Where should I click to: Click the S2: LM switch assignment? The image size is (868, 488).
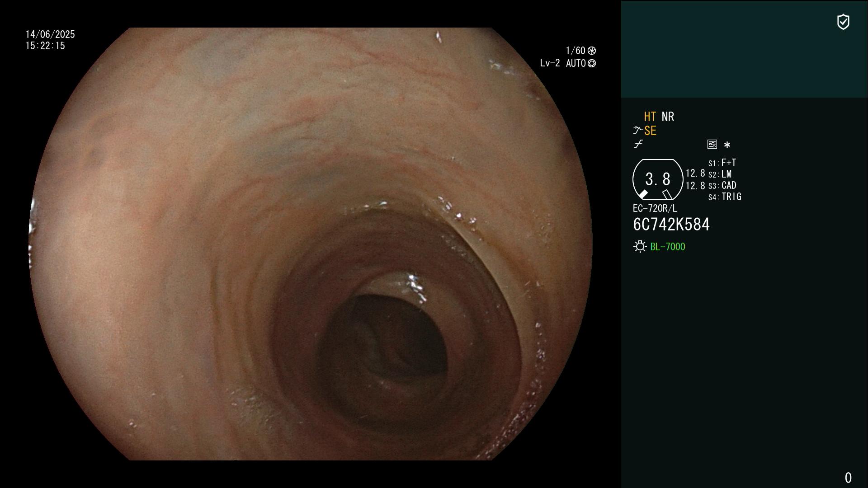[720, 174]
